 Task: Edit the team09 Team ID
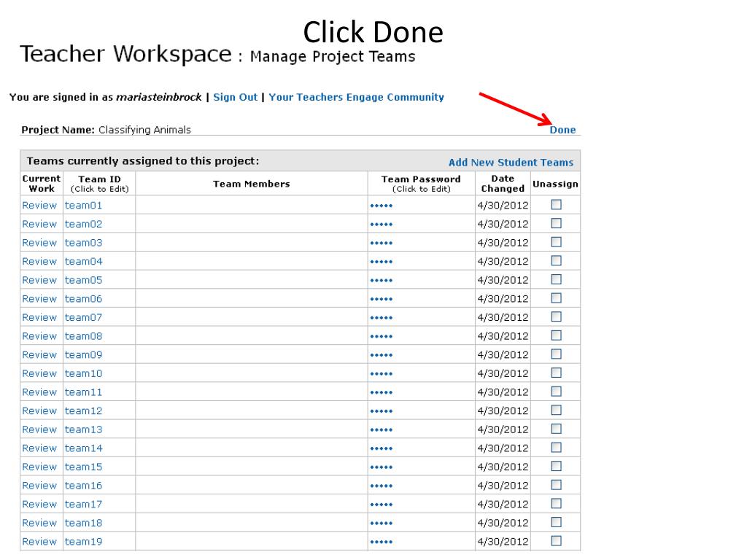point(83,355)
